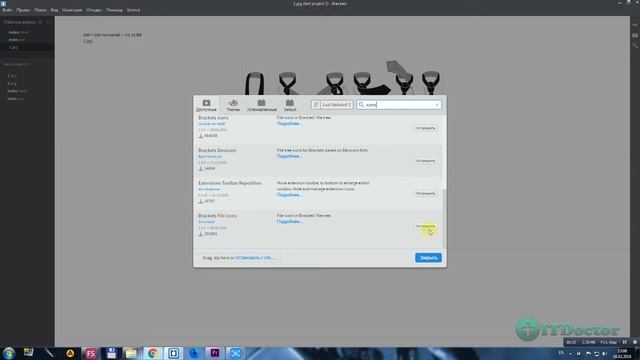Install Extensions Toolbar Reposition
This screenshot has height=360, width=640.
coord(425,193)
